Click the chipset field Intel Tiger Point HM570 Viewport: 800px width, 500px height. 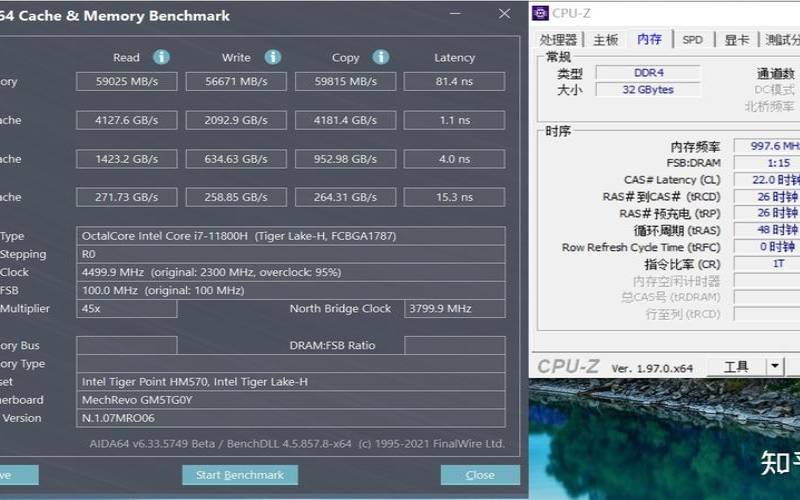tap(291, 382)
